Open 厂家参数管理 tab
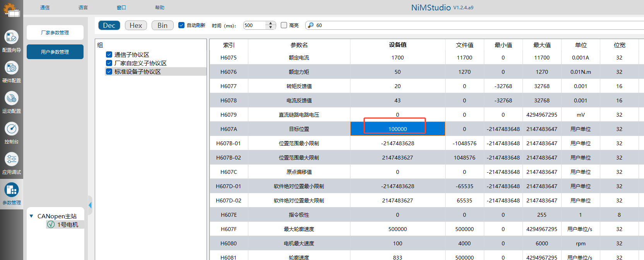644x260 pixels. pos(55,32)
